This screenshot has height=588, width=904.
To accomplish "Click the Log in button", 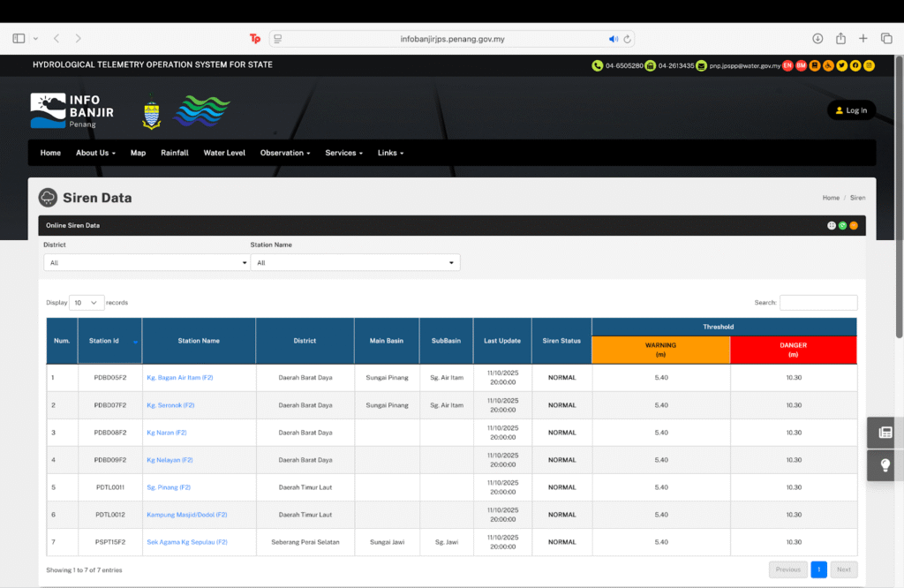I will [851, 110].
